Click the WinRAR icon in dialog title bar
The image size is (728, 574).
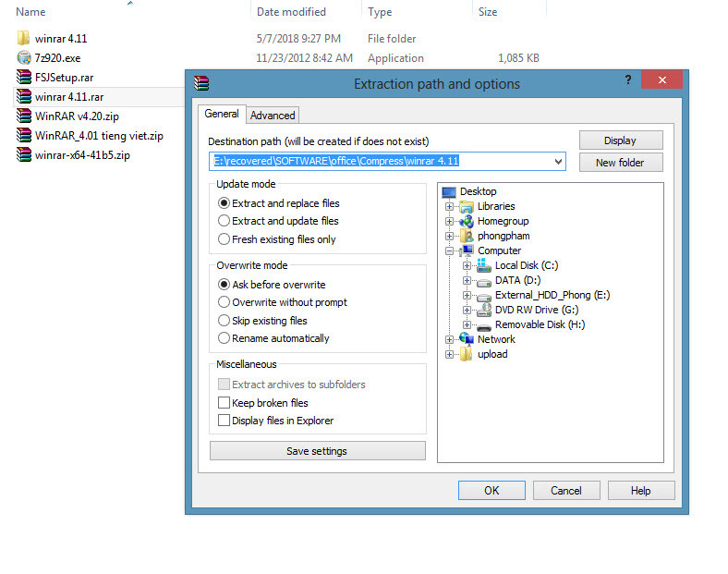tap(201, 83)
